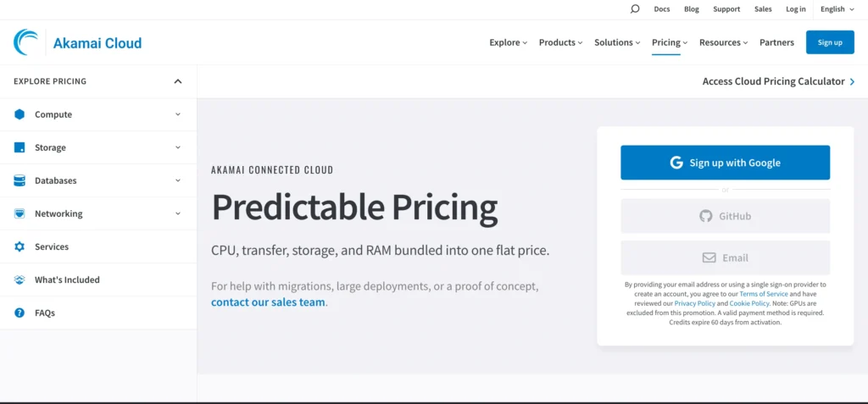Click the FAQs question mark icon
This screenshot has height=404, width=868.
tap(19, 313)
